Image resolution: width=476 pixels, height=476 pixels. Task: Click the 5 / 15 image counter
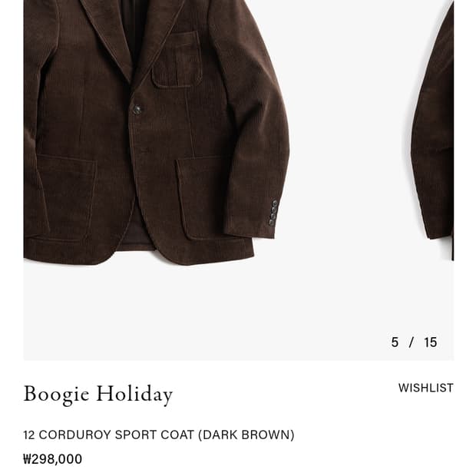point(414,342)
